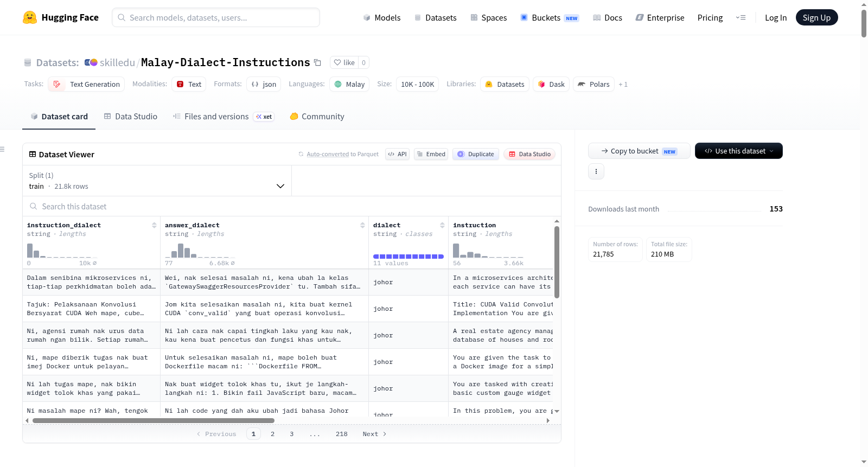Open Data Studio from viewer header

pos(529,154)
